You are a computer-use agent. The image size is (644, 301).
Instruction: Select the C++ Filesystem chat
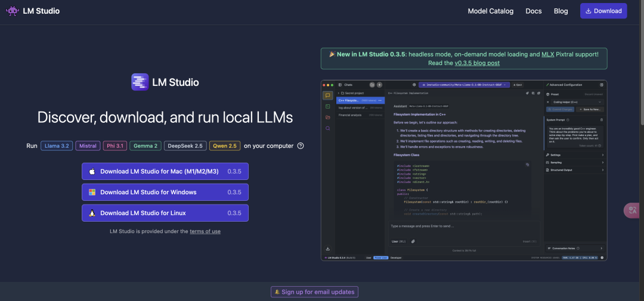click(360, 100)
